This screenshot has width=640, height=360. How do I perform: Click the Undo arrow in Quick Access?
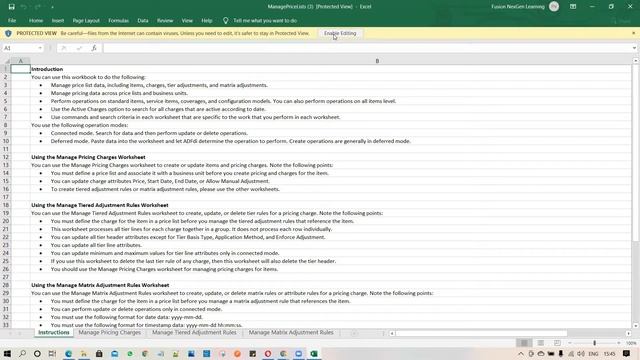(x=24, y=7)
